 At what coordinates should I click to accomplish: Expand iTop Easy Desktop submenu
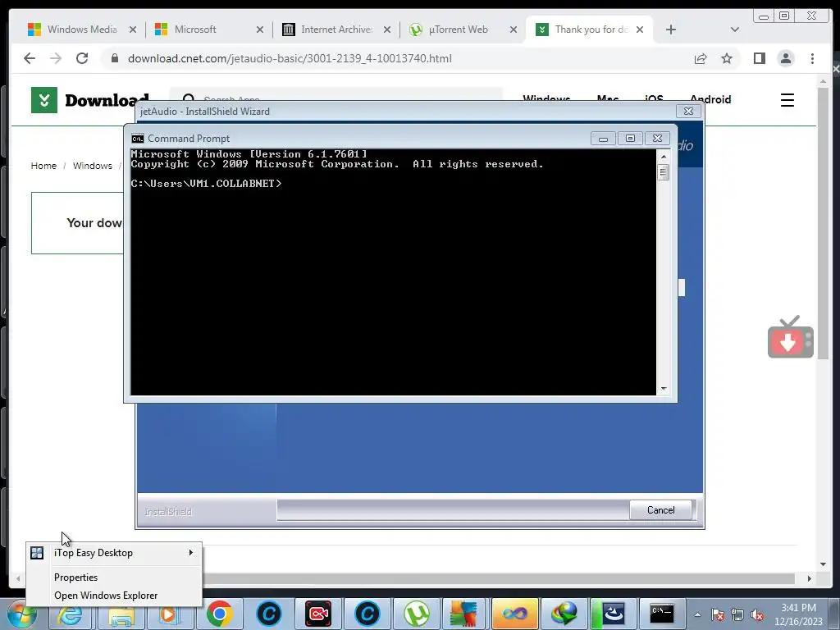114,553
